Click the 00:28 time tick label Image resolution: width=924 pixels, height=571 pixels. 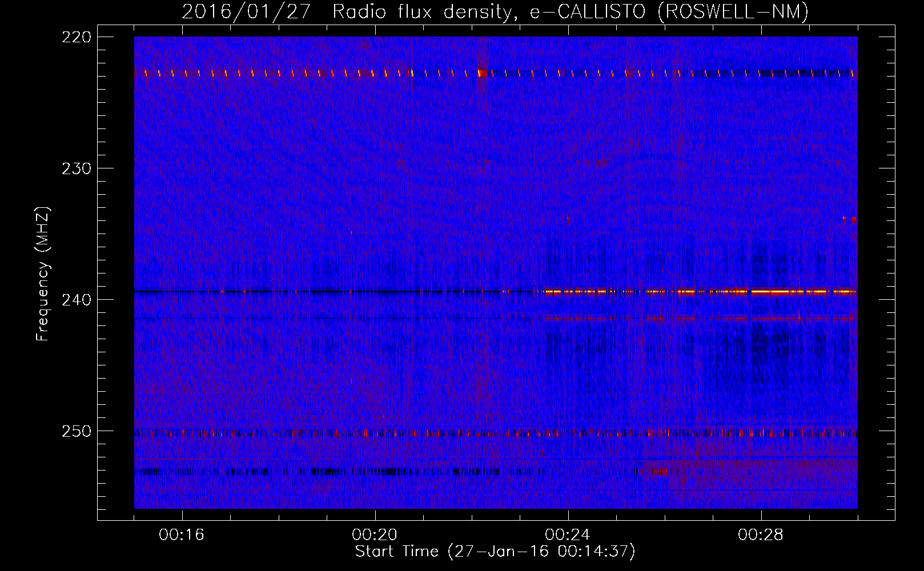coord(761,535)
